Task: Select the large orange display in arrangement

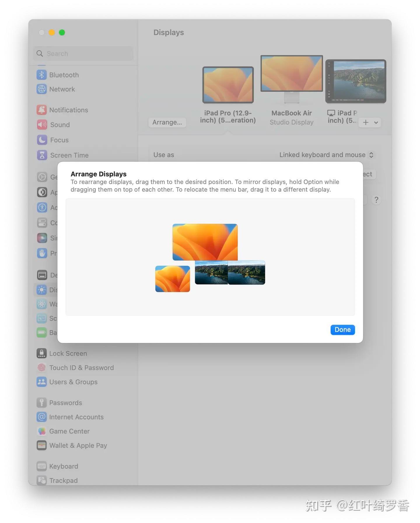Action: tap(205, 242)
